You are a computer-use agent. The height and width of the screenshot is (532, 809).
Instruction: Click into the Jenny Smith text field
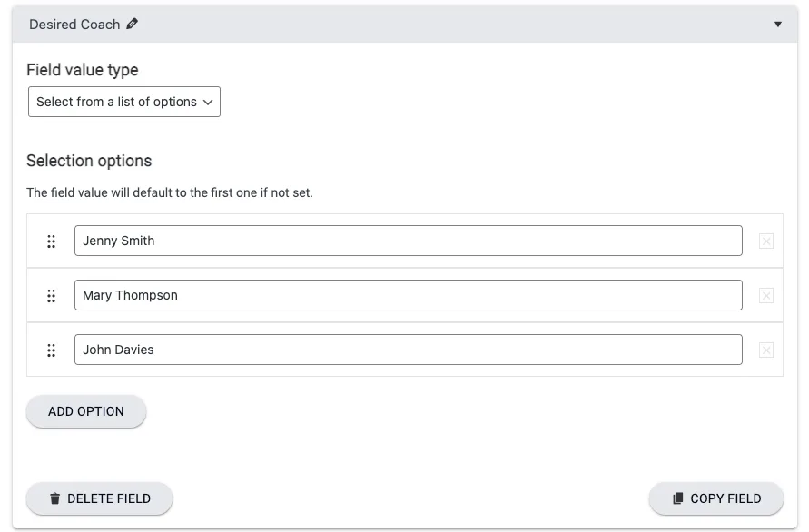[408, 241]
